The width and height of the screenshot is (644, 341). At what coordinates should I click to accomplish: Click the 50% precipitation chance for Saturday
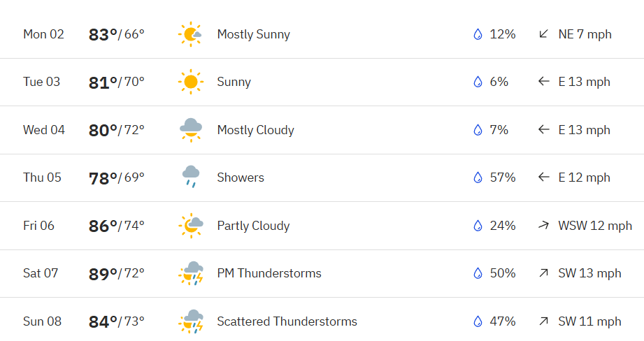pos(503,273)
